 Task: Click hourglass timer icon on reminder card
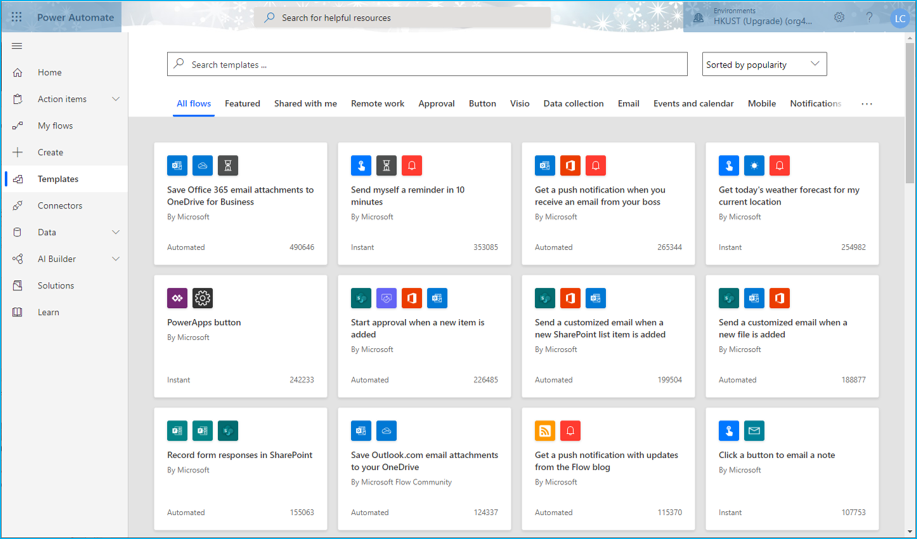coord(387,165)
